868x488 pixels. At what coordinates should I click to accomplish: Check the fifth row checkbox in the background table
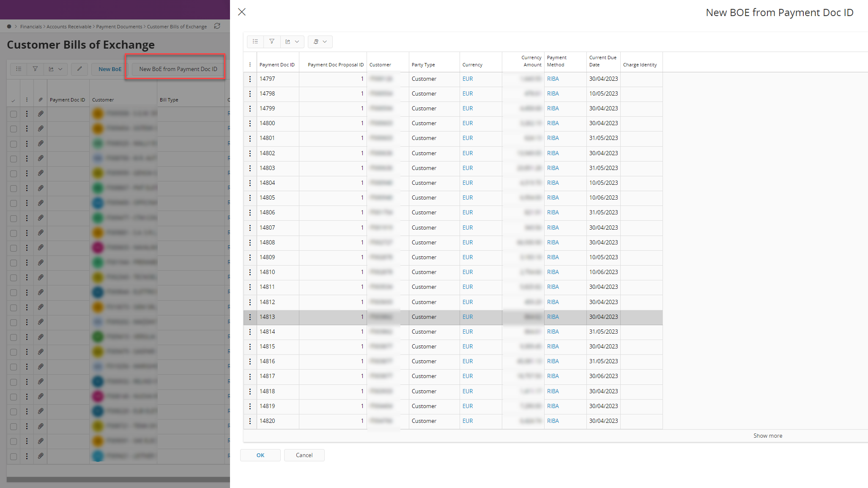[14, 173]
